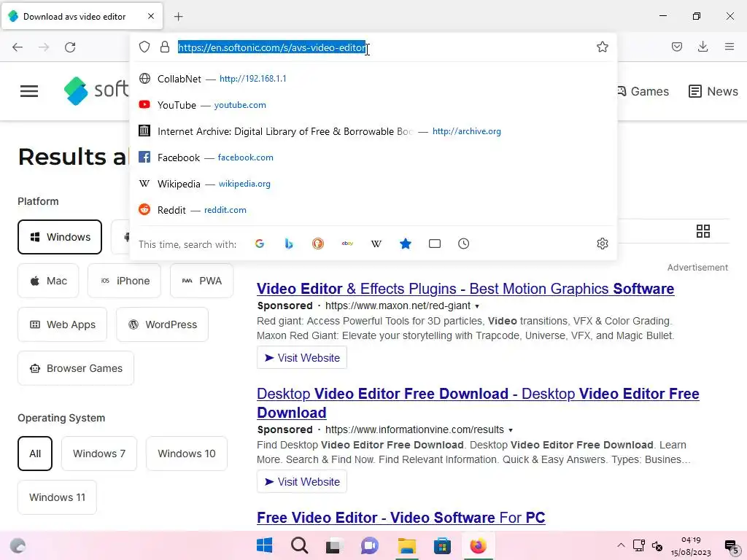This screenshot has height=560, width=747.
Task: Close the Download avs video editor tab
Action: (x=151, y=16)
